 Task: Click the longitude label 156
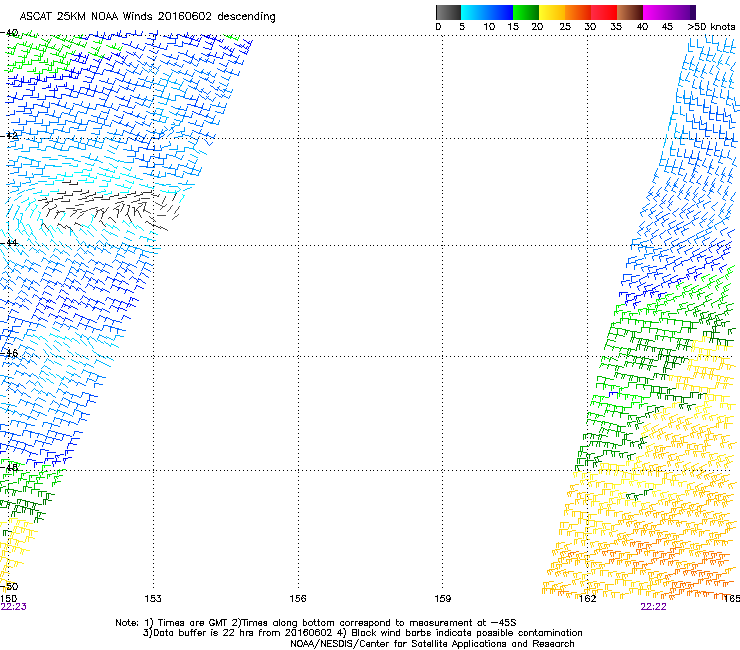point(298,599)
